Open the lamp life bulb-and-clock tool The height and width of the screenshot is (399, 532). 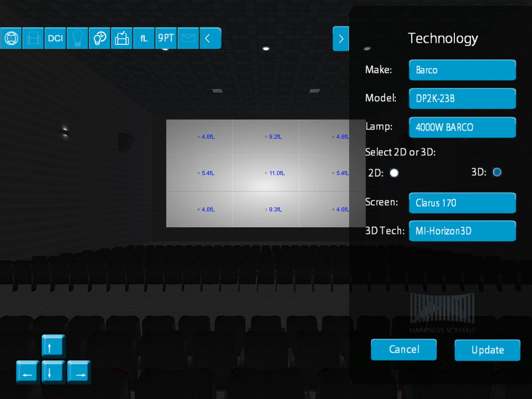99,38
